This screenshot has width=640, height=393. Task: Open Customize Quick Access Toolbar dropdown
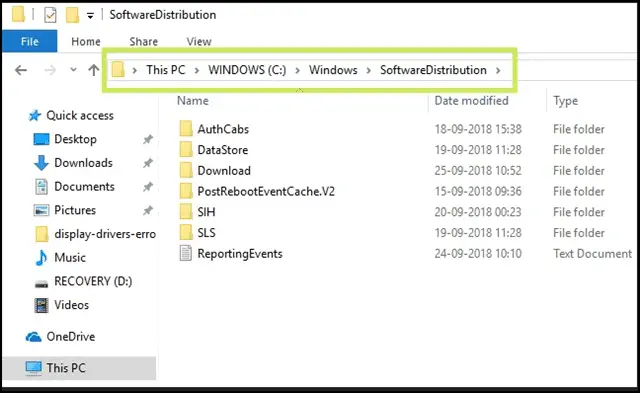(90, 16)
